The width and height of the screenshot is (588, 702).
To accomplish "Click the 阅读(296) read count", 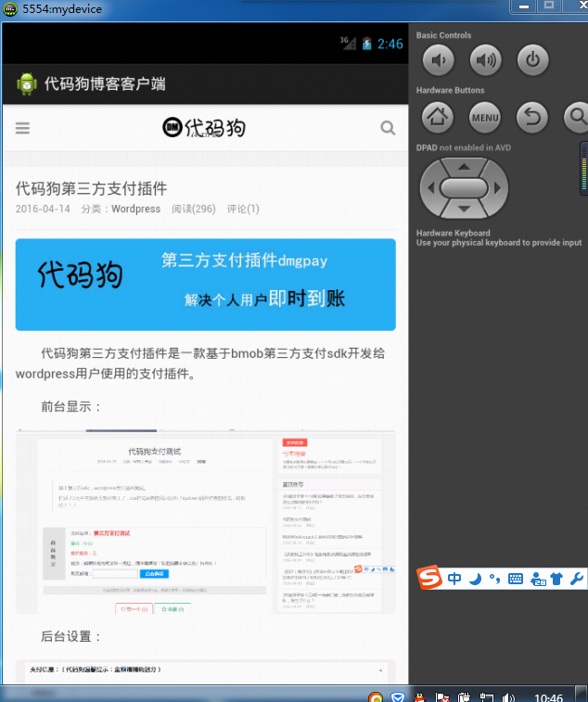I will tap(194, 209).
